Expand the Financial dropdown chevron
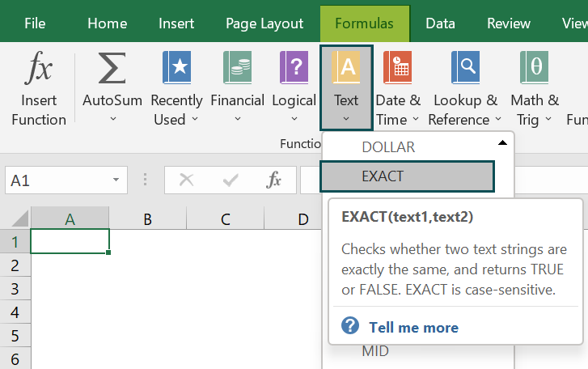This screenshot has height=369, width=588. point(237,119)
